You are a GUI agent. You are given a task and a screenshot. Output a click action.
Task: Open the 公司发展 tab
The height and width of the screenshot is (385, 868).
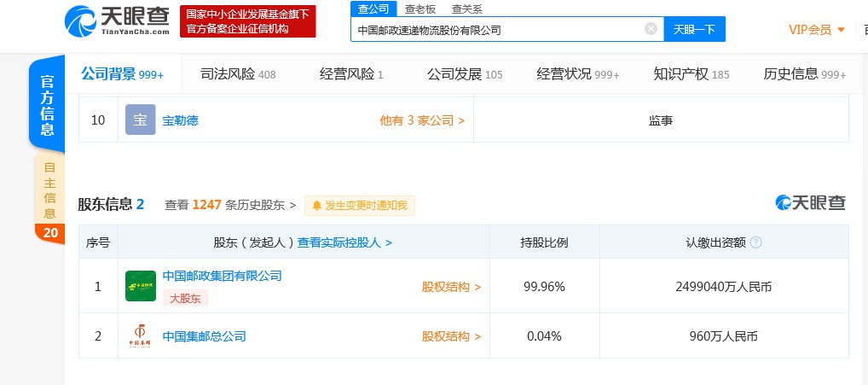pyautogui.click(x=465, y=73)
